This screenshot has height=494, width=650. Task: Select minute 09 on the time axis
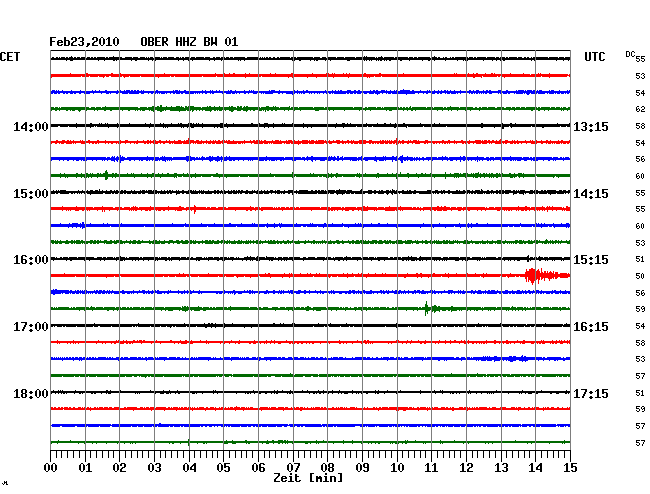pyautogui.click(x=362, y=467)
